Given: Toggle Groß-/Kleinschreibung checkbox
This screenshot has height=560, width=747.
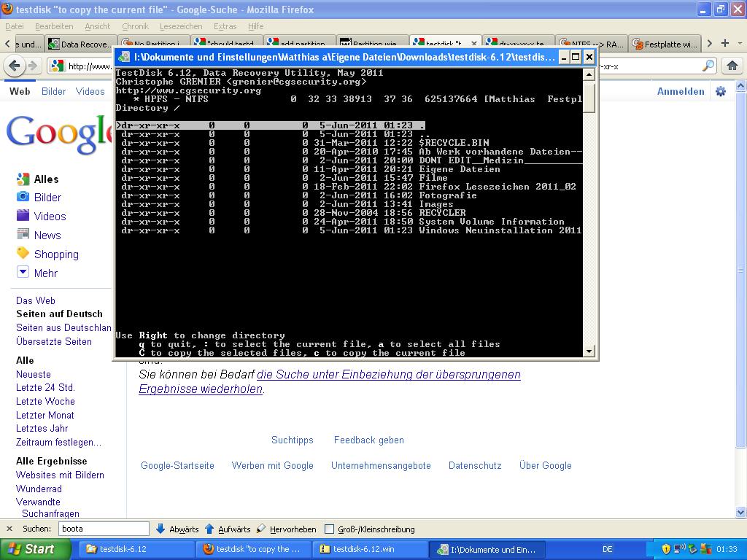Looking at the screenshot, I should pos(329,529).
